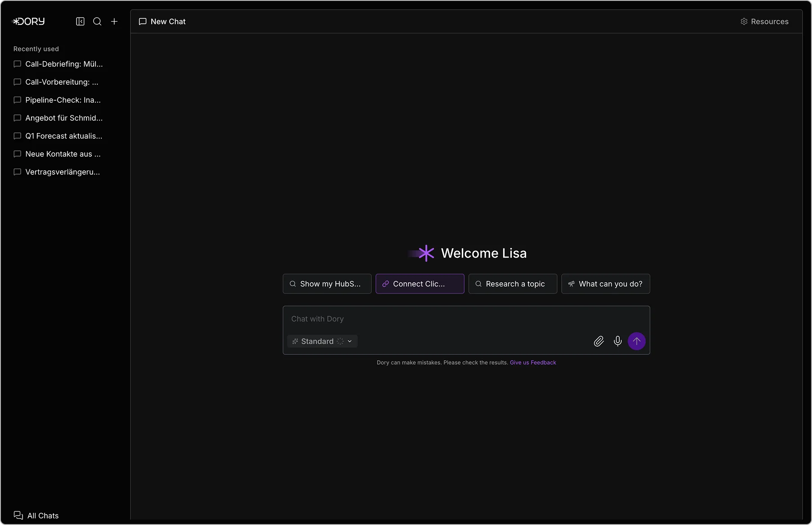Start a new chat with plus icon
Image resolution: width=812 pixels, height=525 pixels.
coord(114,22)
